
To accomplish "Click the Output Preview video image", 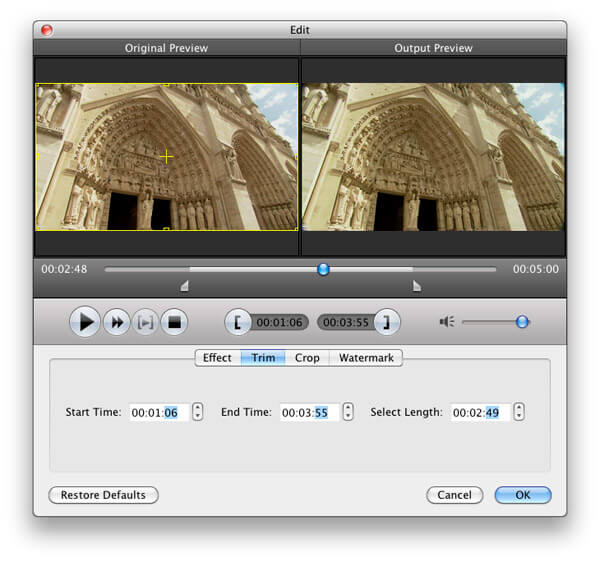I will click(433, 157).
